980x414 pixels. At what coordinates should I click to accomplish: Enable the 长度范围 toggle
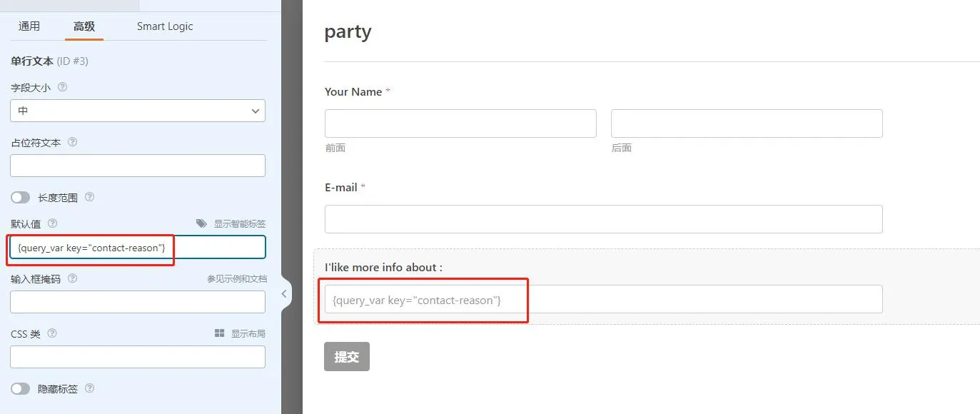click(21, 197)
